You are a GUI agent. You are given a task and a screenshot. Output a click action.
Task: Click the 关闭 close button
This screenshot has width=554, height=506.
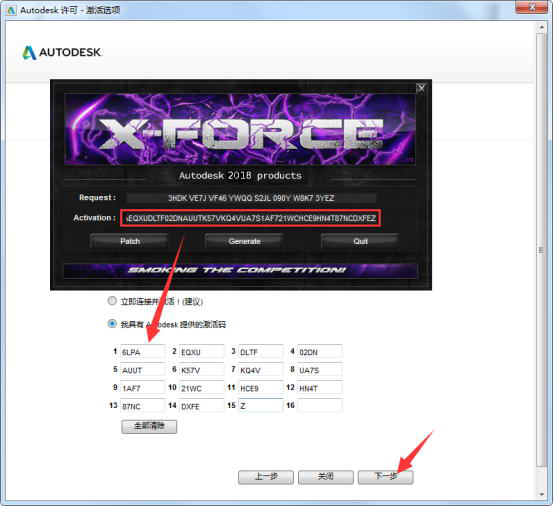[x=325, y=477]
